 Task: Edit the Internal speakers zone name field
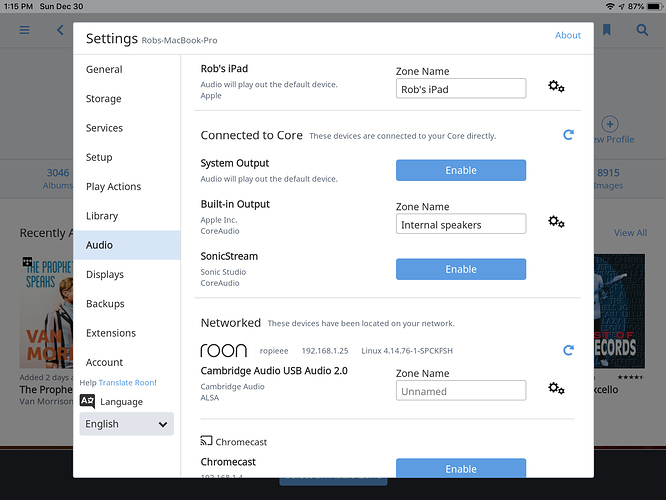[461, 224]
